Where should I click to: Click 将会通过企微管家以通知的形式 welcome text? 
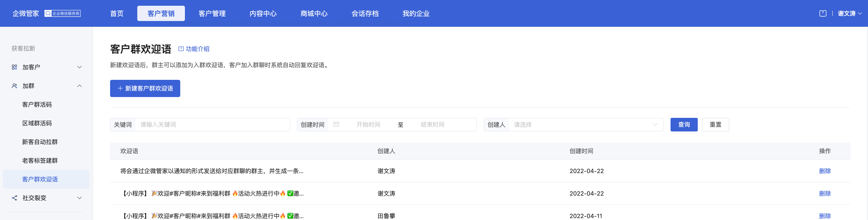(x=212, y=171)
